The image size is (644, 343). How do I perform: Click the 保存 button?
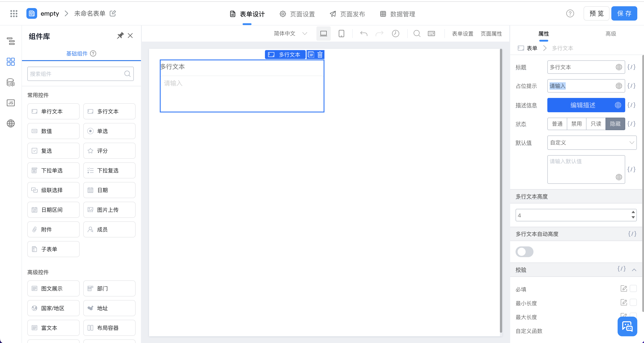[x=624, y=13]
